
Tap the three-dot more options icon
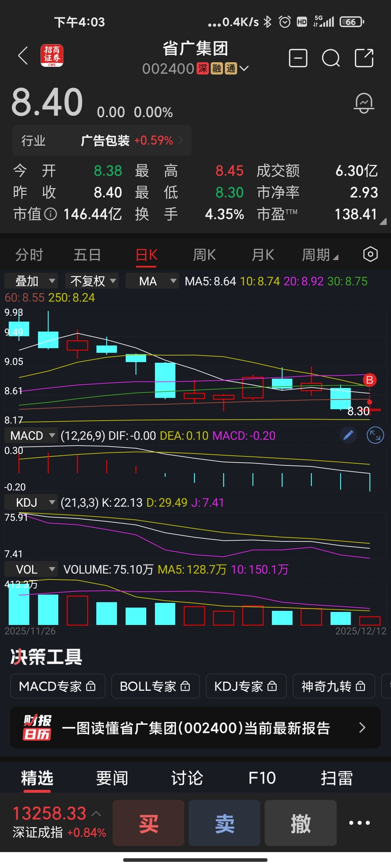pyautogui.click(x=359, y=823)
